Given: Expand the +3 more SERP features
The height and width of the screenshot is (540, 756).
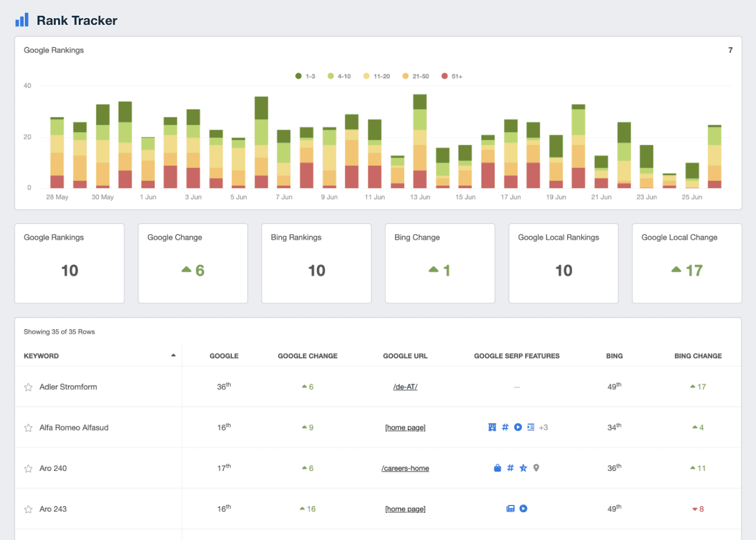Looking at the screenshot, I should (543, 427).
